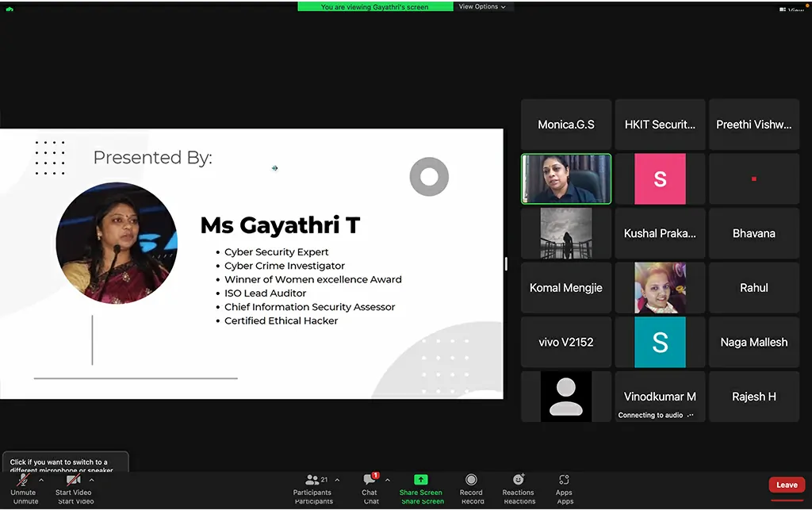Open the View layout button

pyautogui.click(x=792, y=10)
